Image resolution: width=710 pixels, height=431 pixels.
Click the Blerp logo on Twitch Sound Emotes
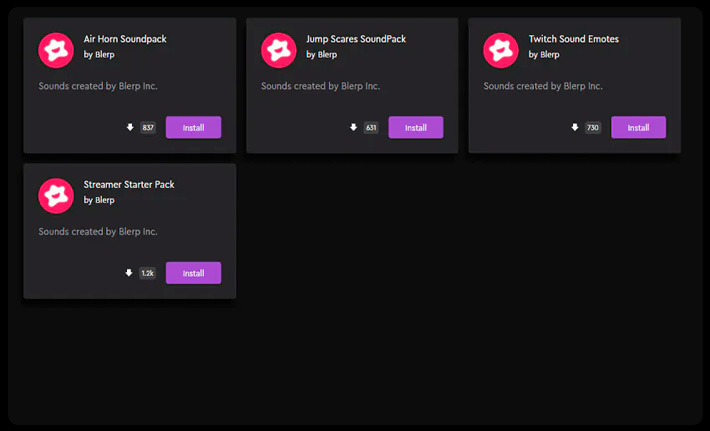point(501,50)
